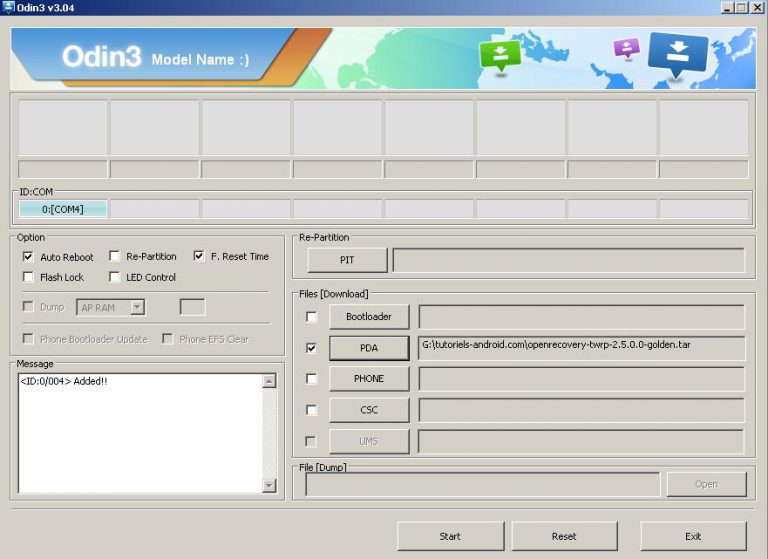Click the Reset button
768x559 pixels.
564,536
